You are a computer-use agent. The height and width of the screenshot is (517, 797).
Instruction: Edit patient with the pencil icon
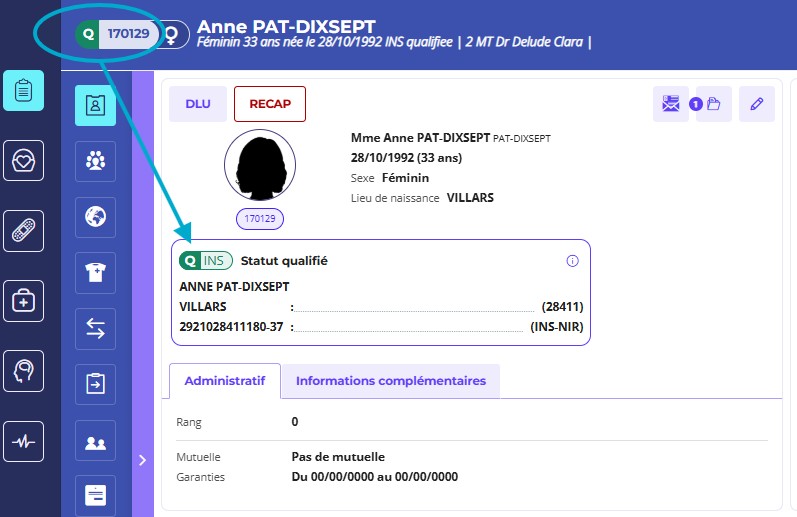[757, 104]
